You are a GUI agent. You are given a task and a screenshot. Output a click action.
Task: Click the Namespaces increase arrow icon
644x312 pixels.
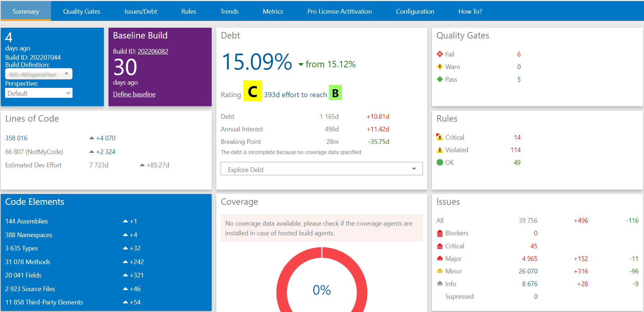click(125, 235)
